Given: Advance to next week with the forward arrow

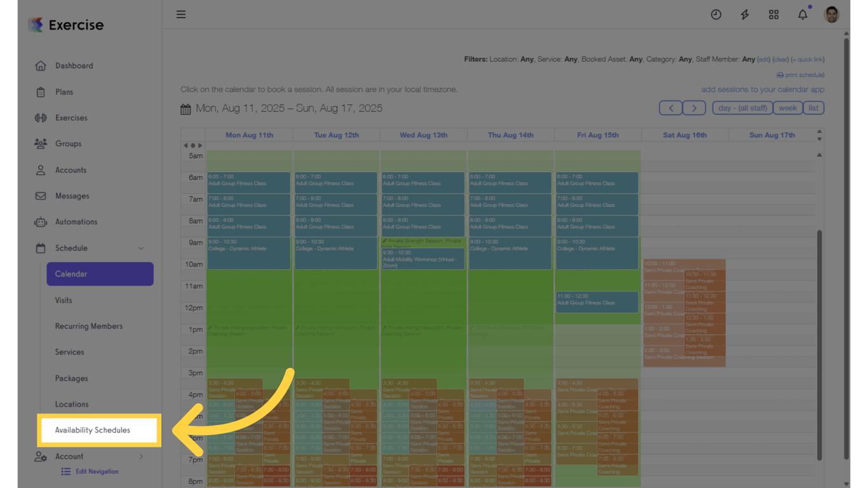Looking at the screenshot, I should coord(694,107).
